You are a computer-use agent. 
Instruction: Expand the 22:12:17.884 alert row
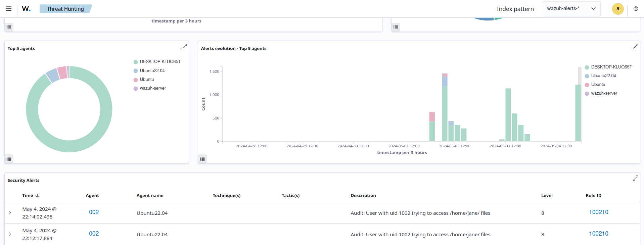[x=10, y=234]
